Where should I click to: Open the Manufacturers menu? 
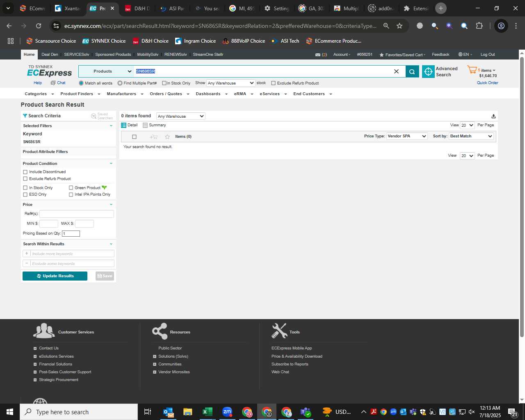(125, 94)
